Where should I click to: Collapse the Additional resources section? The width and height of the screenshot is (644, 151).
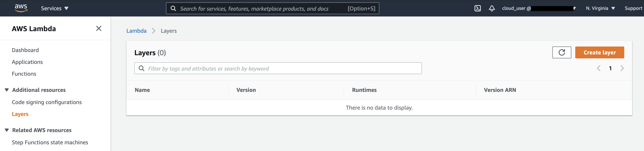point(7,90)
